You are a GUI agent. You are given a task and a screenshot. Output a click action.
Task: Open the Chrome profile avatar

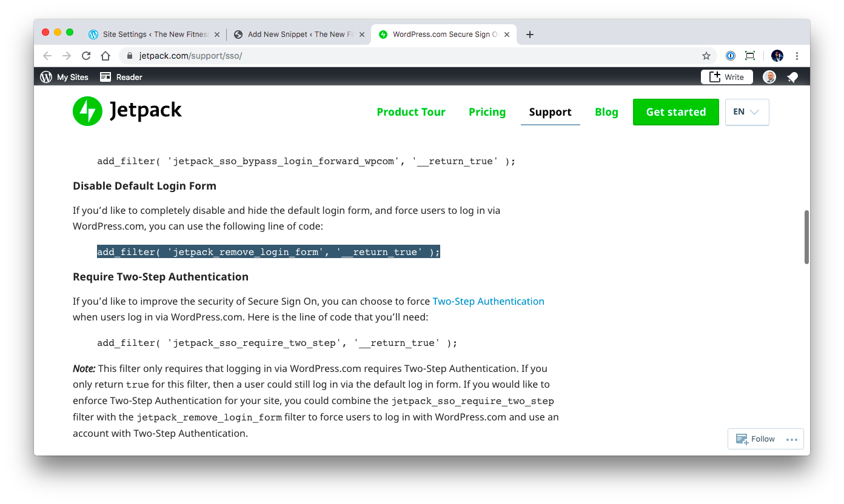[x=777, y=56]
